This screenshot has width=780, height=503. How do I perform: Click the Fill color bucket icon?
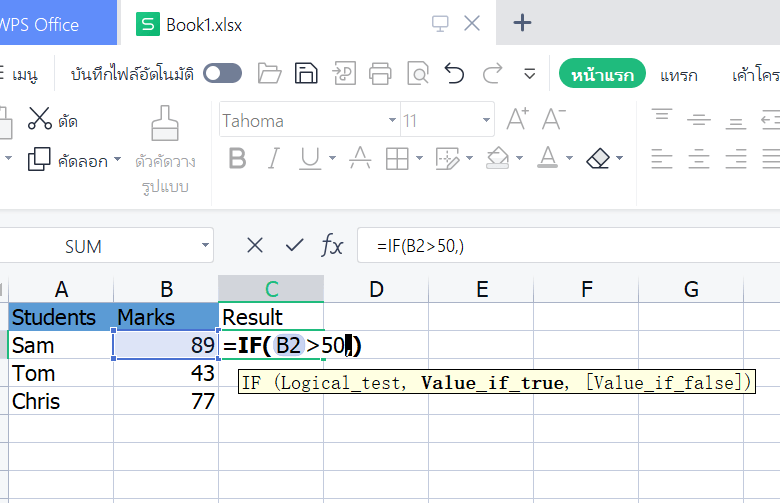tap(498, 158)
